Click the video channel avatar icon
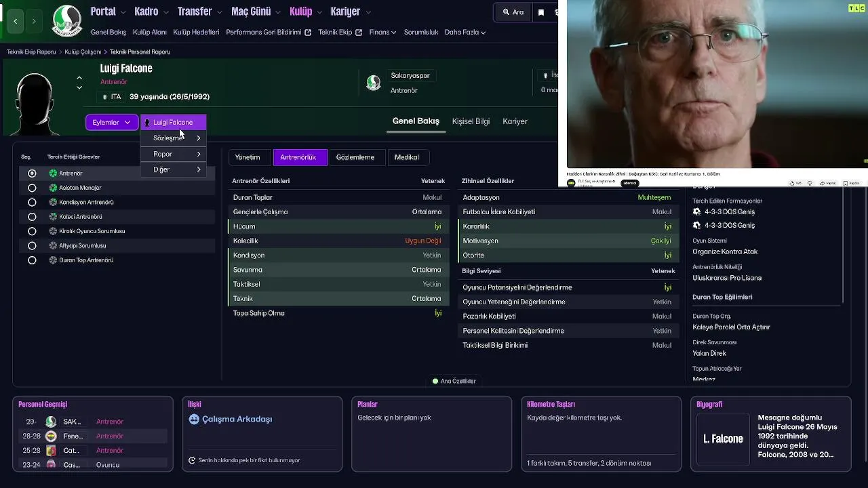Viewport: 868px width, 488px height. click(572, 182)
